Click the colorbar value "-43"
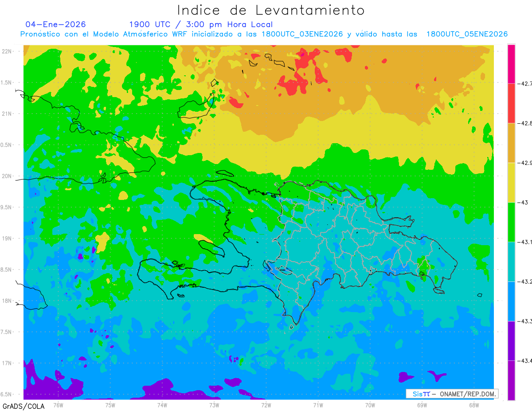Image resolution: width=532 pixels, height=411 pixels. point(522,202)
